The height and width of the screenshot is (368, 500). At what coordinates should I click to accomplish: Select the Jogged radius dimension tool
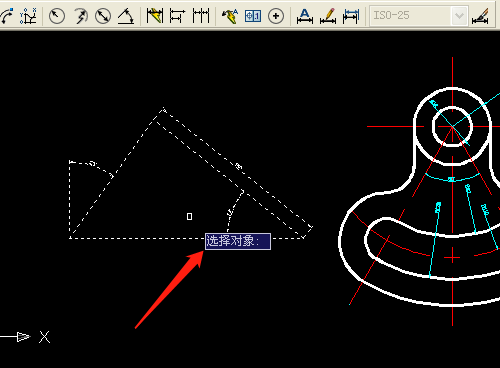pyautogui.click(x=80, y=16)
